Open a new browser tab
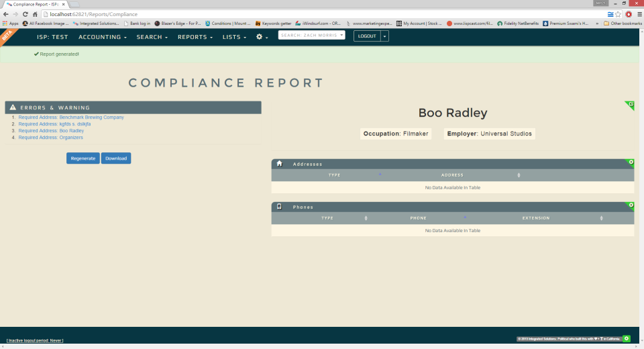Viewport: 644px width, 349px height. pyautogui.click(x=74, y=5)
